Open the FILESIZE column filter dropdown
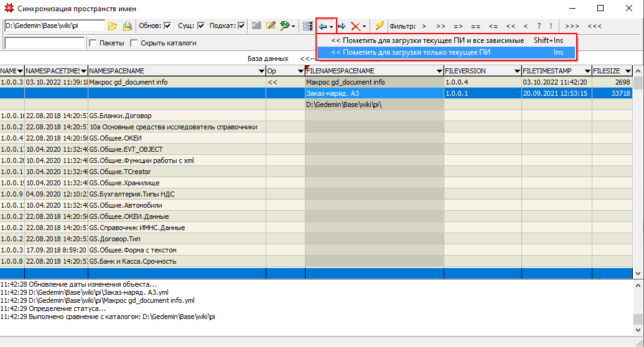The image size is (644, 347). coord(628,72)
